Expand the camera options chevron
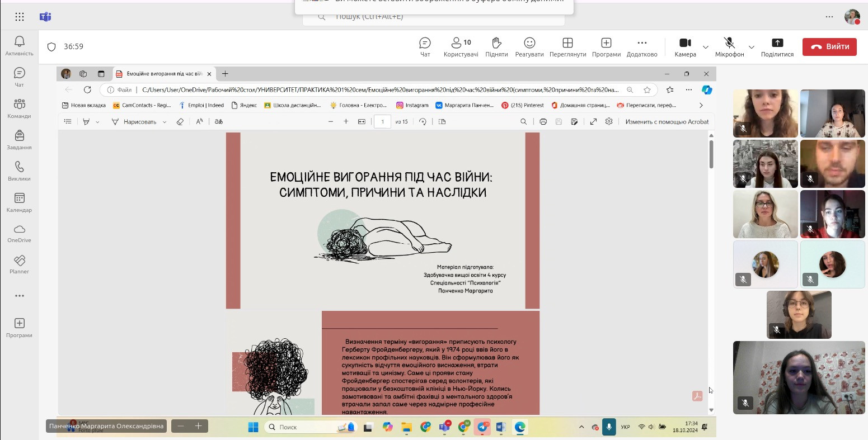This screenshot has width=868, height=440. coord(706,47)
